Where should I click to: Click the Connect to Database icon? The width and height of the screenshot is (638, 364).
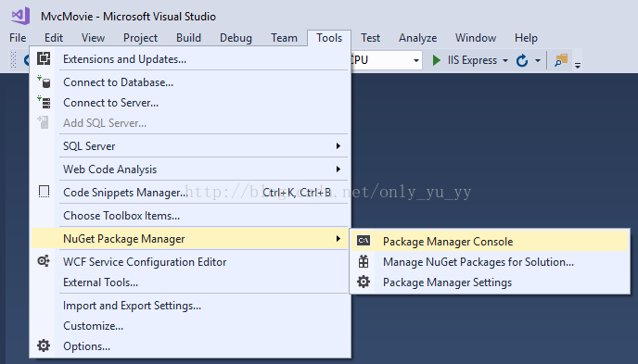click(44, 82)
